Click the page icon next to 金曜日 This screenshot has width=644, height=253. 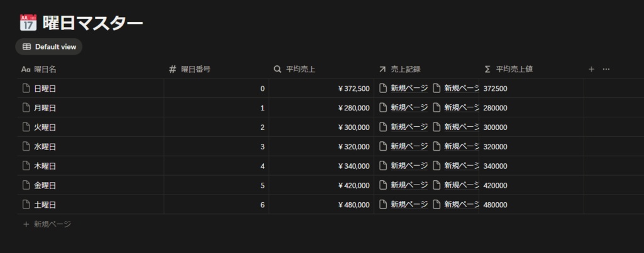coord(26,185)
